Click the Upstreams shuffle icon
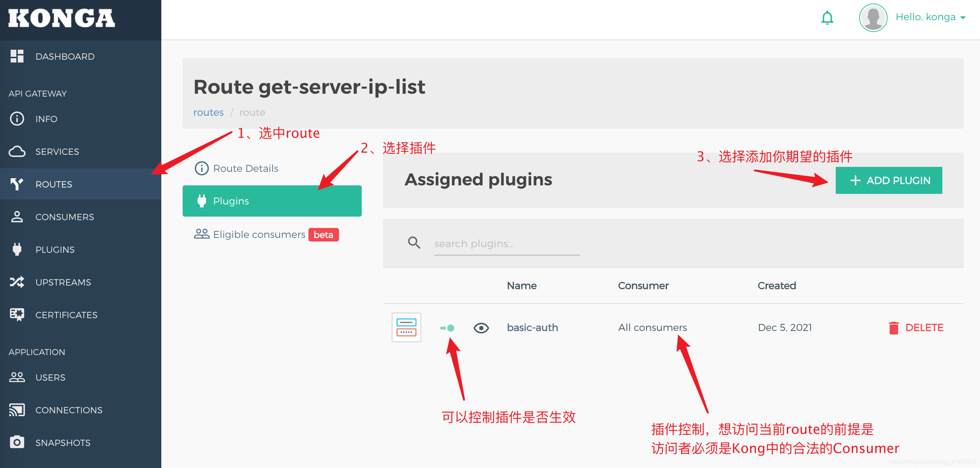The image size is (980, 468). pyautogui.click(x=17, y=282)
